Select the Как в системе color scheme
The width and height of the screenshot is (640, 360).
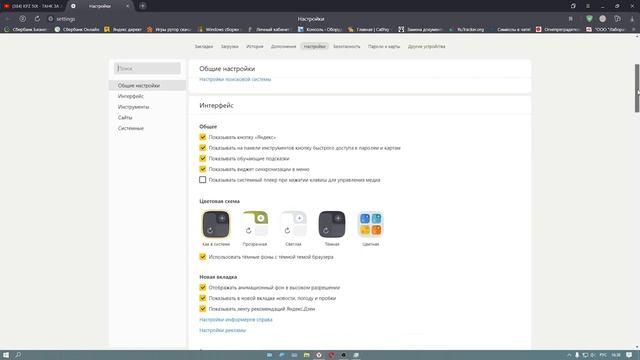tap(216, 224)
